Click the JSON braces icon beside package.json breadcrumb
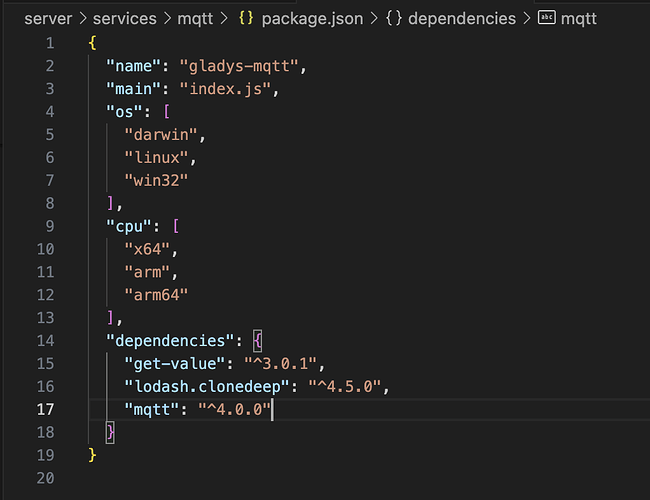 pyautogui.click(x=247, y=18)
